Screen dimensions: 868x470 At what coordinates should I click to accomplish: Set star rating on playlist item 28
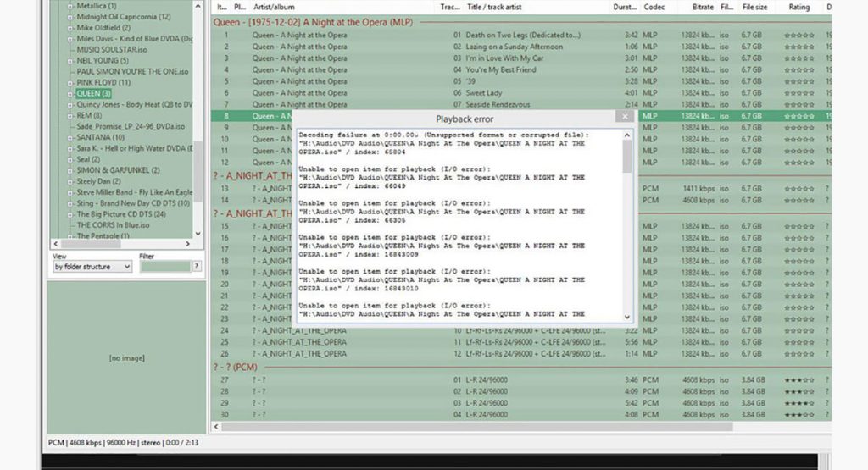coord(798,391)
